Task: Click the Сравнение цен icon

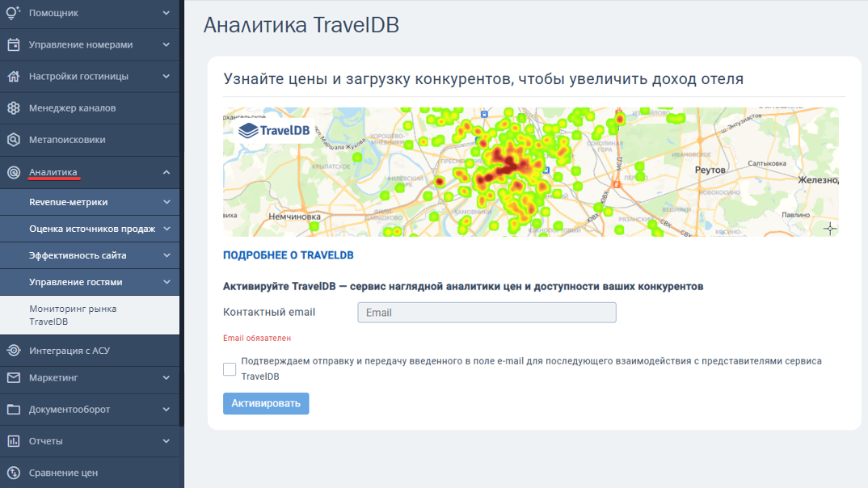Action: (13, 473)
